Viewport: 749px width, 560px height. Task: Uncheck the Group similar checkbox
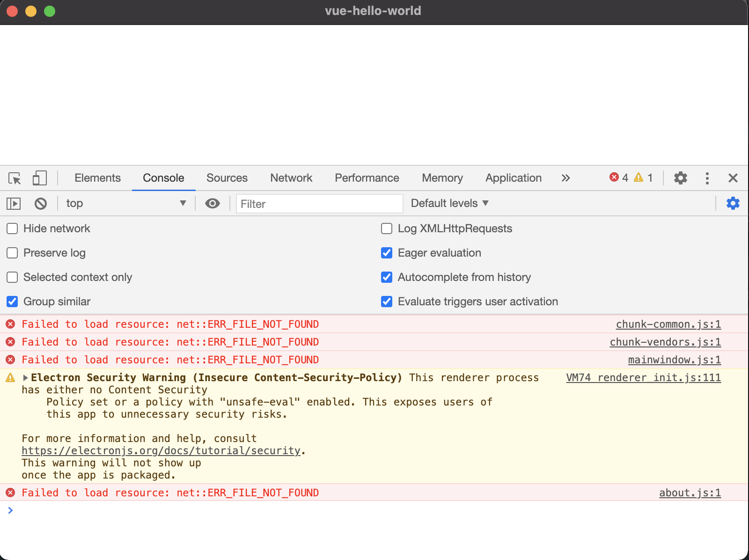[x=12, y=302]
